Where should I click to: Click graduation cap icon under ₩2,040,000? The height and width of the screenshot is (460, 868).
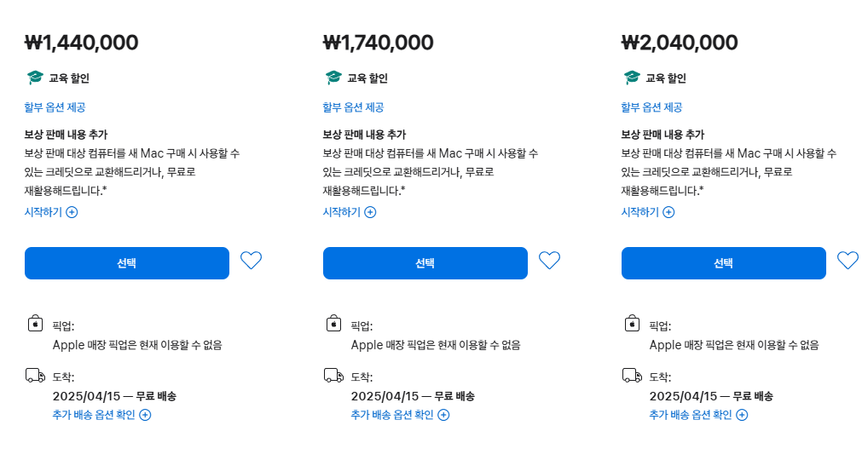pos(631,78)
